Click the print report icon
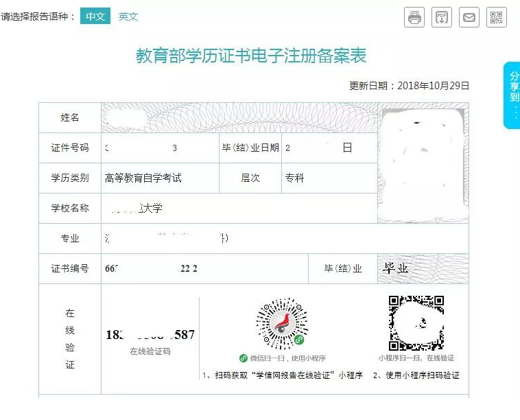 click(414, 18)
